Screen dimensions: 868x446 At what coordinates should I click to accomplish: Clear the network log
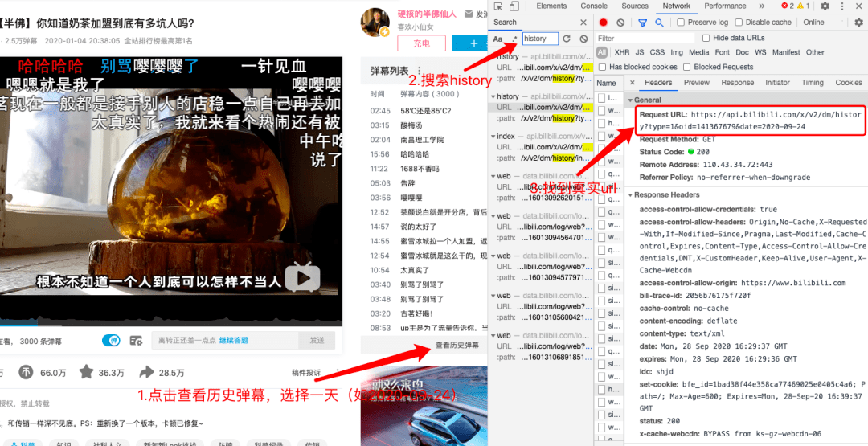(x=622, y=23)
